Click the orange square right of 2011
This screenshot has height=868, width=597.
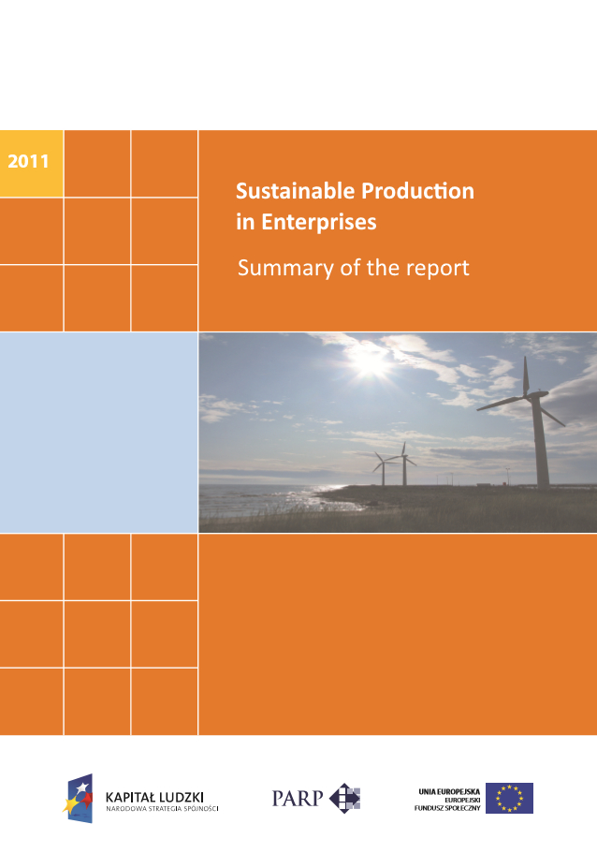[x=96, y=163]
